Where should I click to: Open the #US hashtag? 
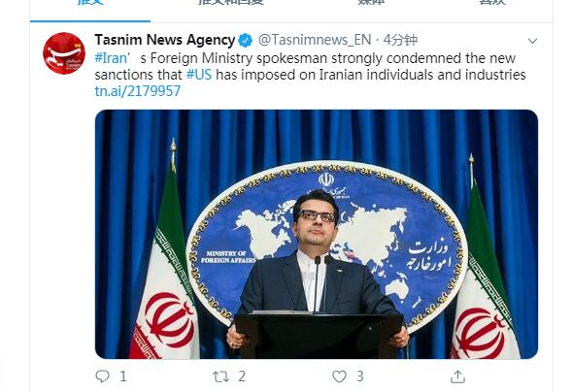pyautogui.click(x=199, y=75)
